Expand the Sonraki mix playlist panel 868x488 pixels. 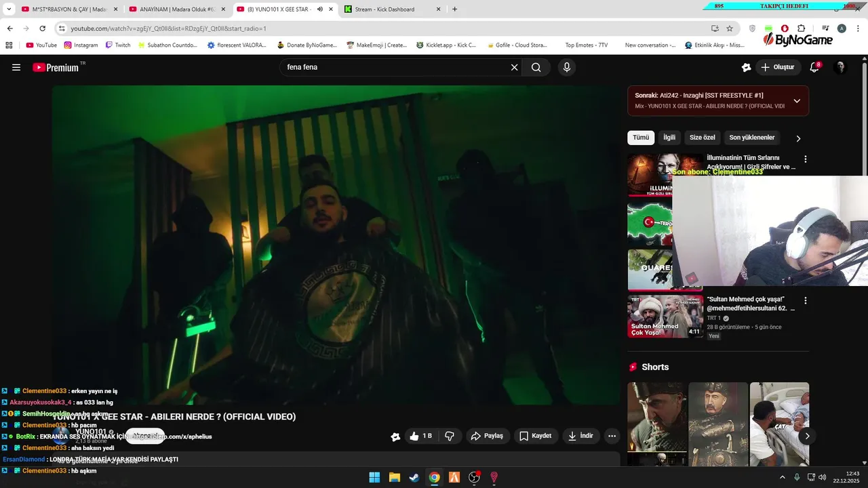tap(797, 100)
